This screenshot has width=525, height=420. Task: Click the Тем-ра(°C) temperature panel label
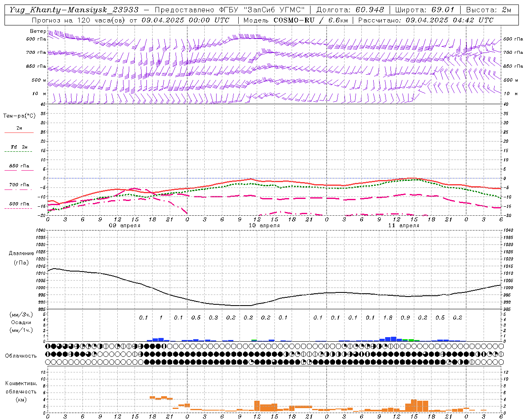click(x=19, y=116)
